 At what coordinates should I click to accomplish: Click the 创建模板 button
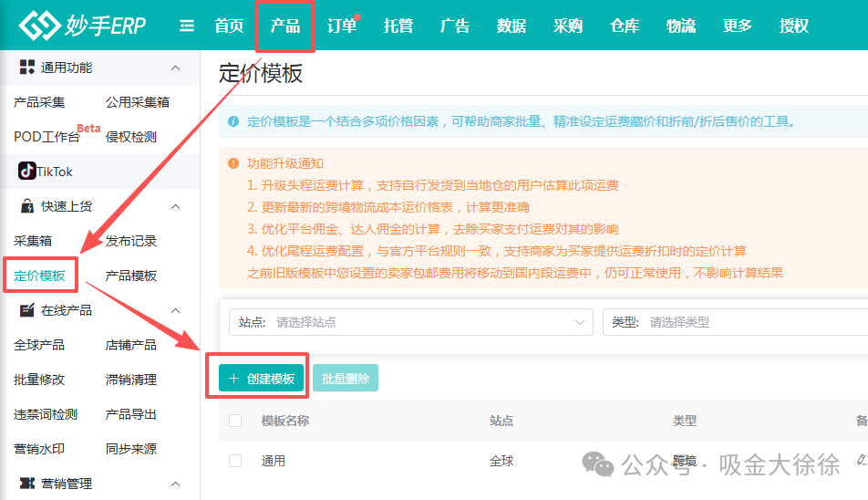[262, 378]
